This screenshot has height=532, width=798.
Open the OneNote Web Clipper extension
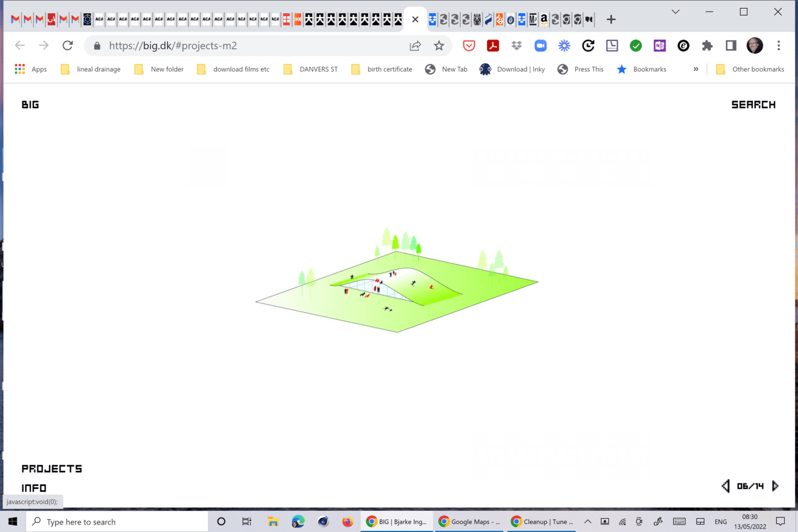(x=659, y=46)
